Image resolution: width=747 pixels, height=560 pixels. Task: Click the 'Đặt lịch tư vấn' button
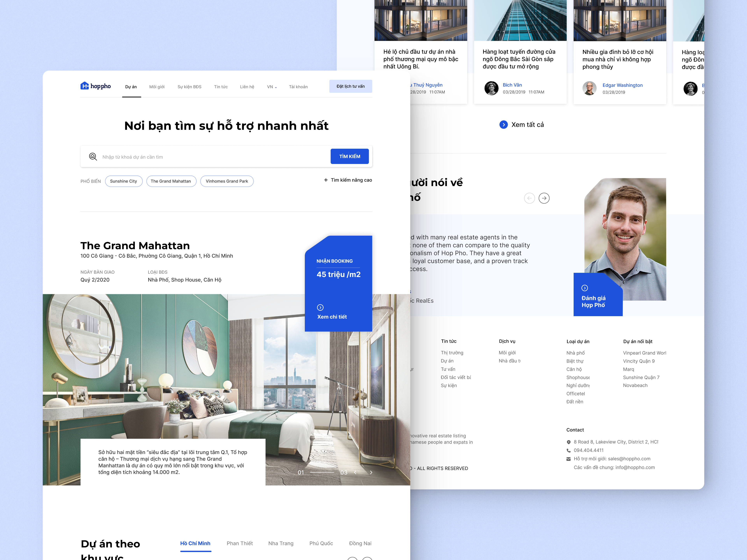click(x=351, y=86)
